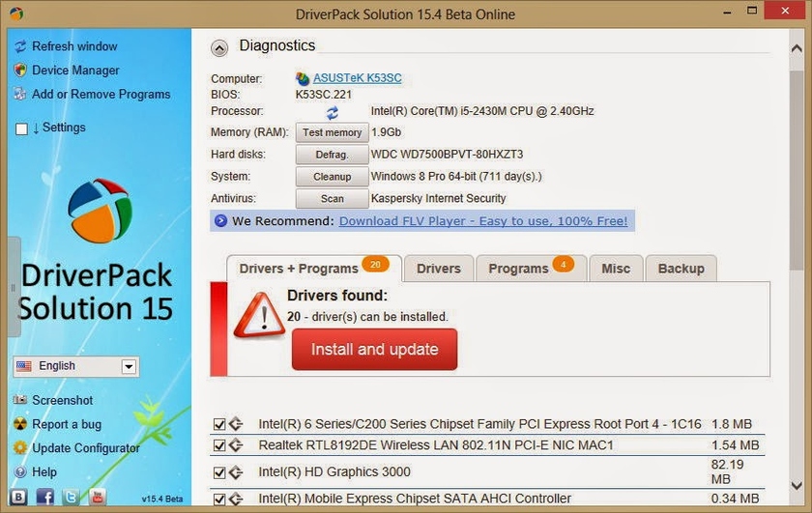Open the Download FLV Player link

[x=482, y=221]
